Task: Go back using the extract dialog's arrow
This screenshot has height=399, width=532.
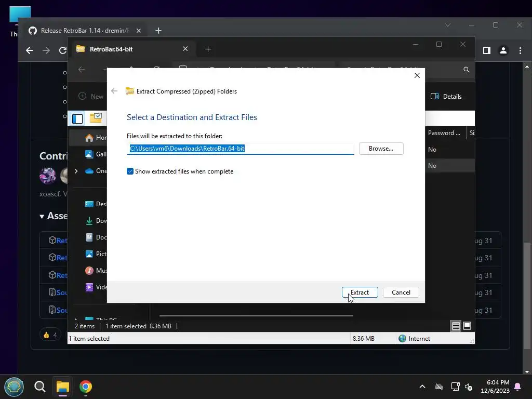Action: pyautogui.click(x=114, y=91)
